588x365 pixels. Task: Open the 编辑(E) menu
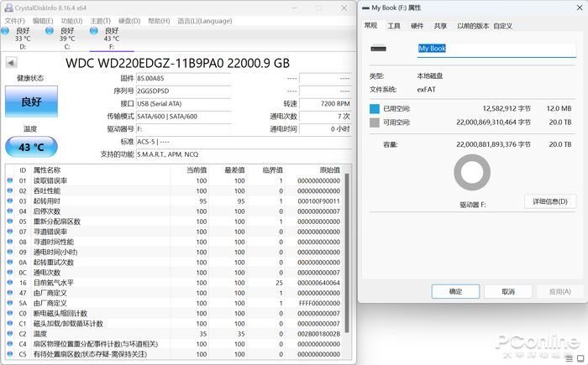click(x=43, y=21)
